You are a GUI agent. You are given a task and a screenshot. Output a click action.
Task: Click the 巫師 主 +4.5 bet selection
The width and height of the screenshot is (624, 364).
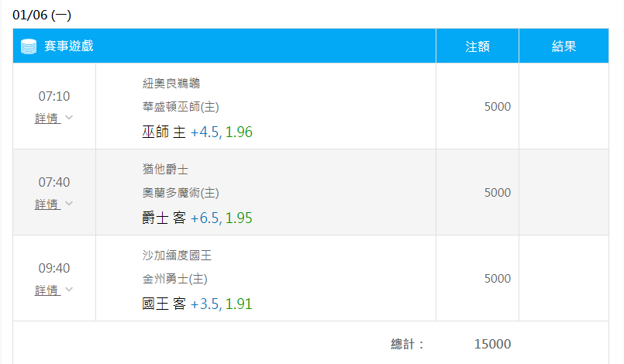pos(198,132)
